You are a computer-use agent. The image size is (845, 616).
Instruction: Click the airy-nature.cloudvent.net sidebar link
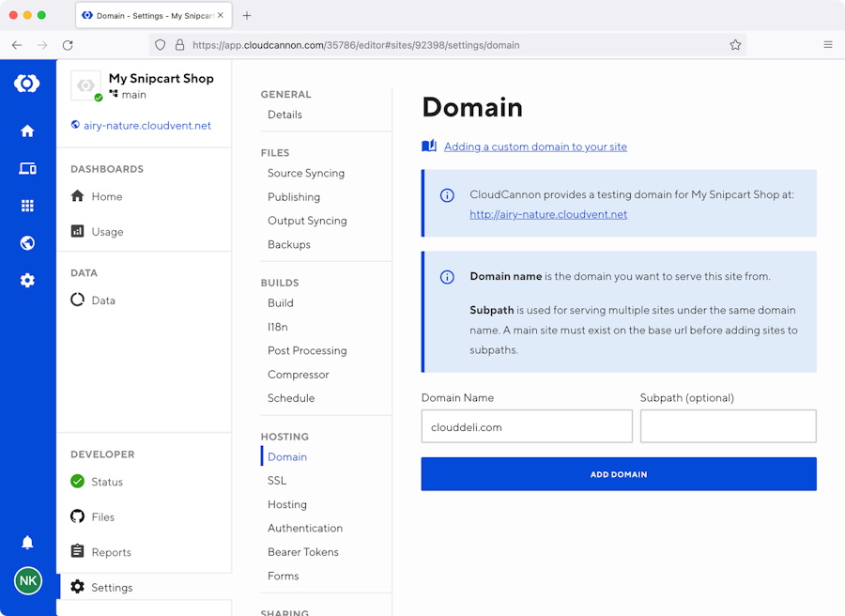pyautogui.click(x=146, y=126)
